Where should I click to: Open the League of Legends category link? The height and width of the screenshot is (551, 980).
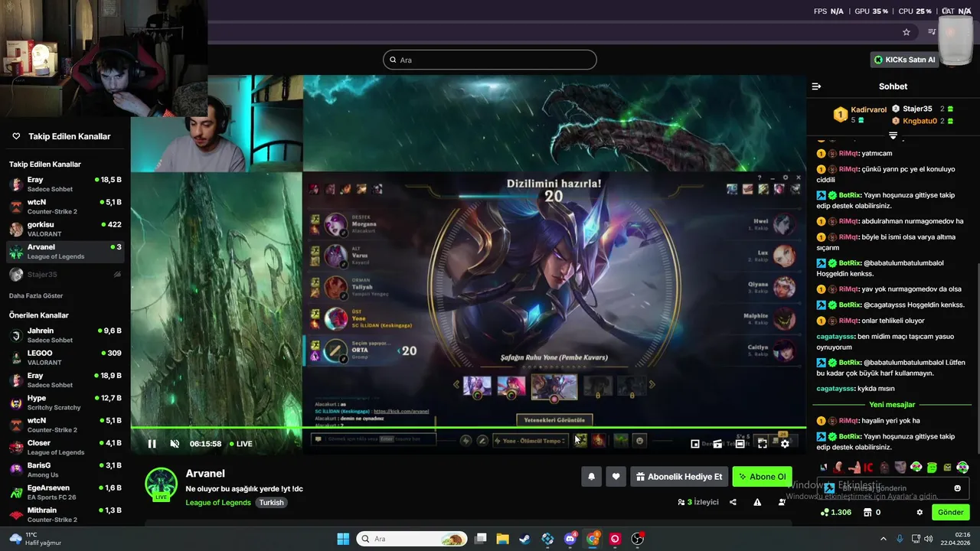pos(218,503)
